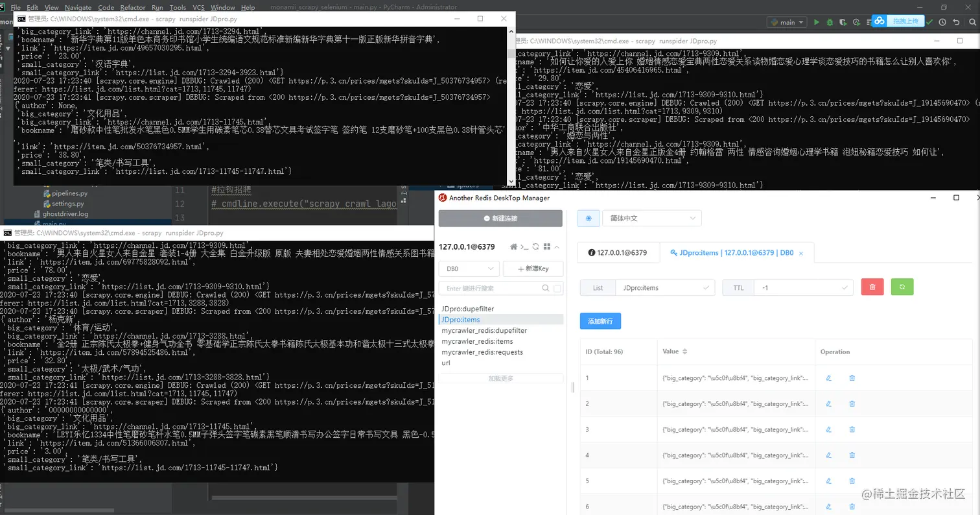The width and height of the screenshot is (980, 515).
Task: Toggle the theme switch beside language dropdown
Action: (589, 219)
